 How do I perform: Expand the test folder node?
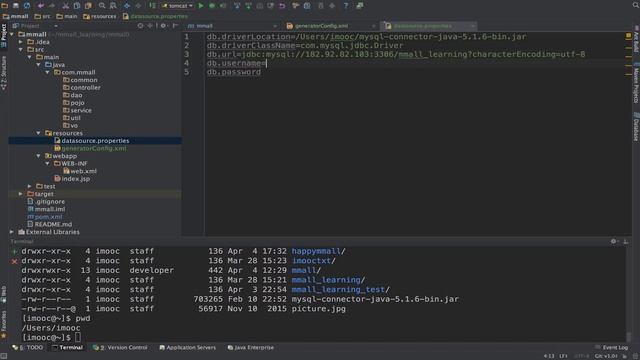coord(30,186)
